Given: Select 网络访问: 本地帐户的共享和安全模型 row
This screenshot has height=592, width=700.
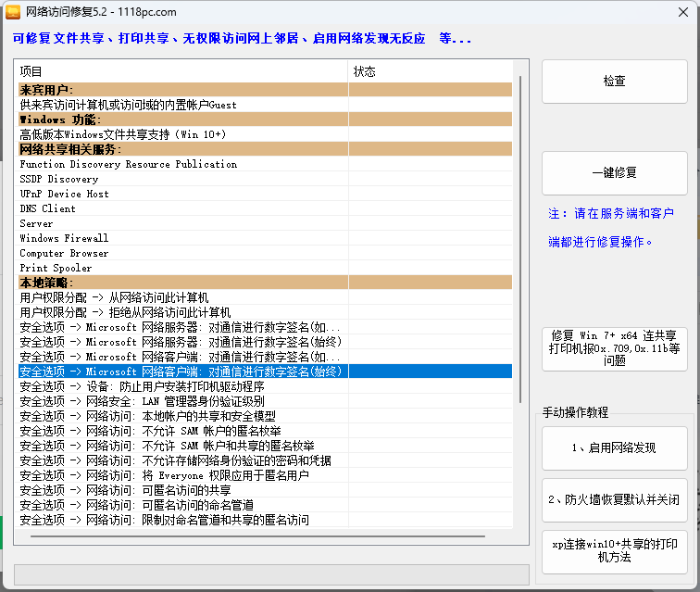Looking at the screenshot, I should [265, 416].
